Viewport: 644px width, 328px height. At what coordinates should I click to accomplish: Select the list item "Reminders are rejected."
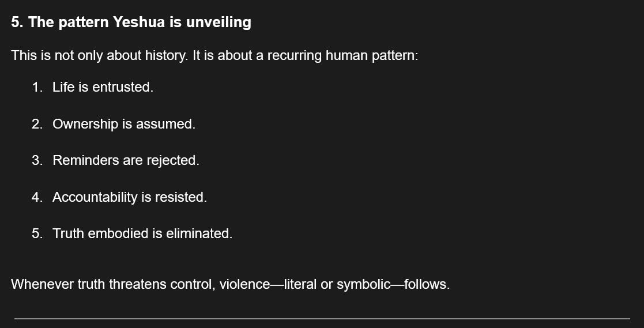pyautogui.click(x=126, y=160)
